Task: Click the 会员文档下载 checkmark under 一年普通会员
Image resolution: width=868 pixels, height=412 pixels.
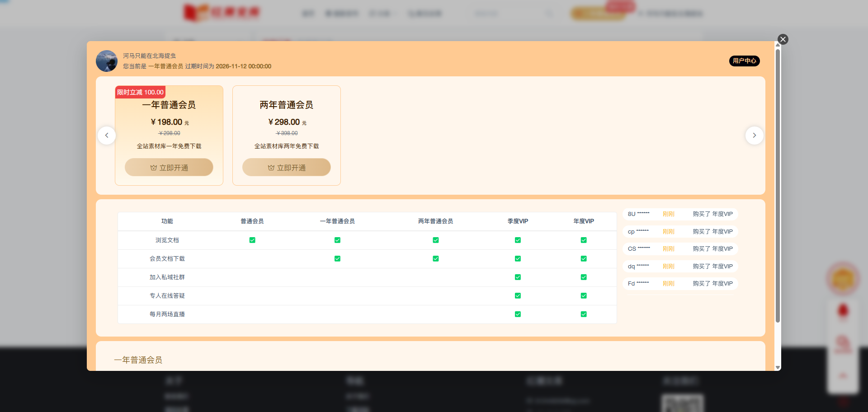Action: [x=337, y=259]
